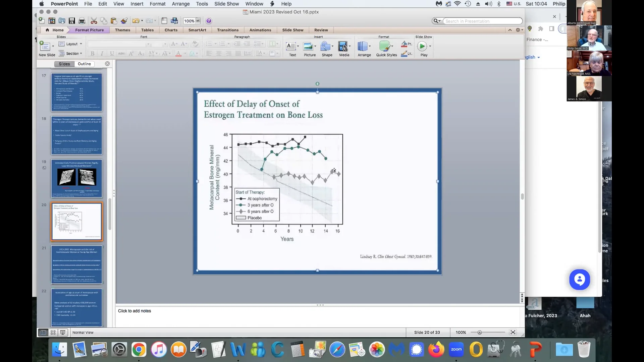
Task: Open the zoom percentage dropdown
Action: pos(198,21)
